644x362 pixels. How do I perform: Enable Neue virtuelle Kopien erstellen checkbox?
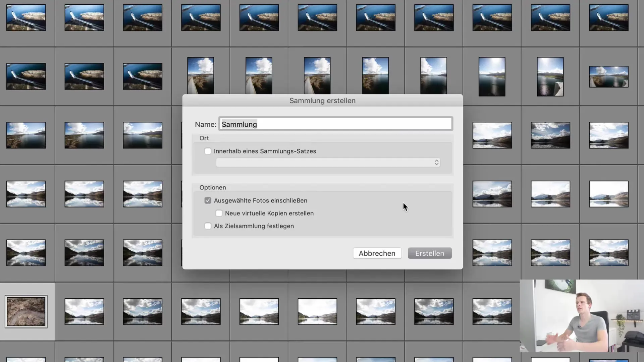pyautogui.click(x=219, y=213)
